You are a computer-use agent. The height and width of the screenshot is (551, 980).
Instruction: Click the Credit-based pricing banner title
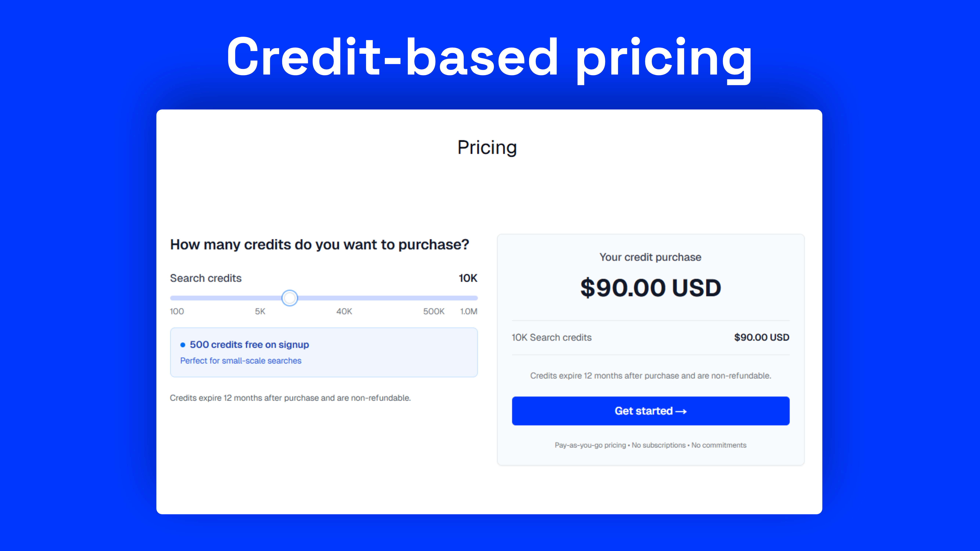(x=490, y=59)
